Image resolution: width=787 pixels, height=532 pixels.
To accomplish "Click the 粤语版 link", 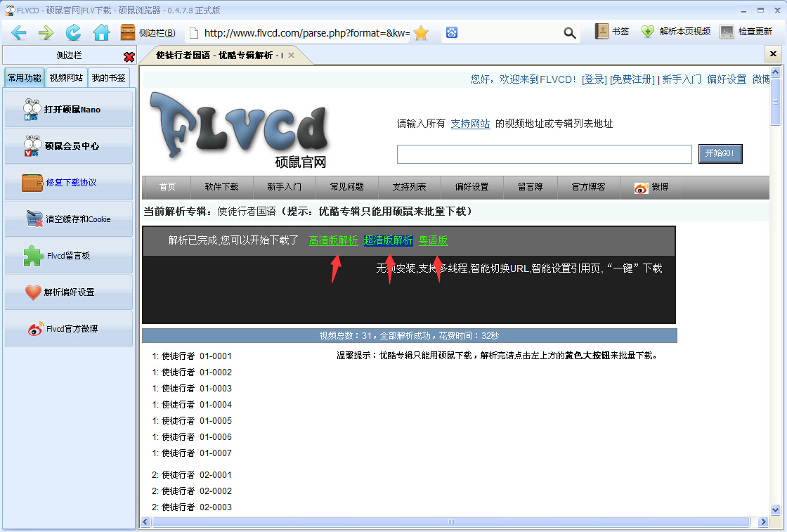I will [x=433, y=240].
